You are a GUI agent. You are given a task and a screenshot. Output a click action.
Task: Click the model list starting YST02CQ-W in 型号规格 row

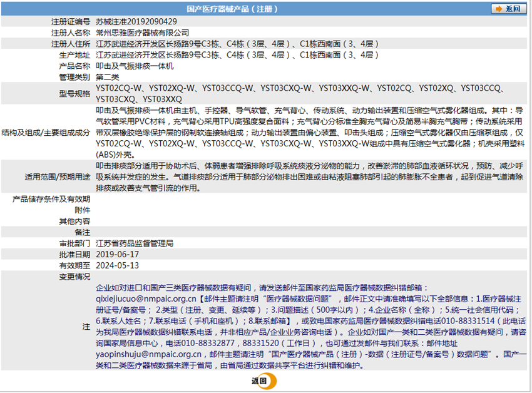coord(300,94)
